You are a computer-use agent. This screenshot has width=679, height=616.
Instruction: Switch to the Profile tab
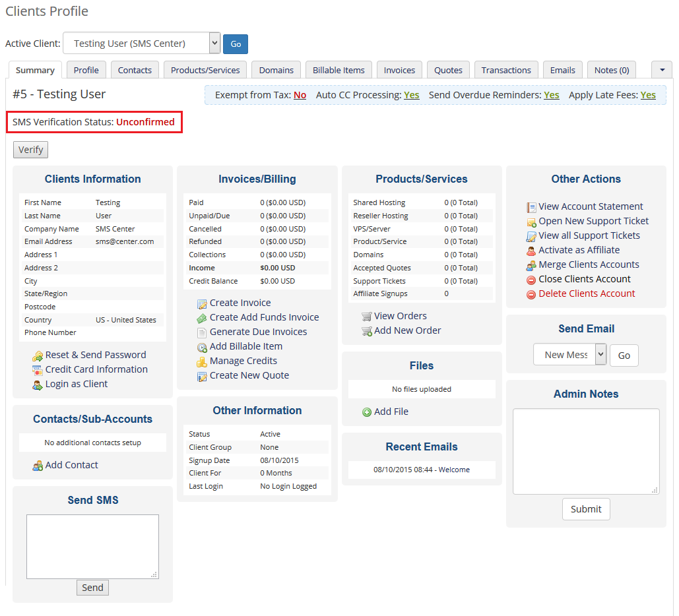click(x=86, y=70)
